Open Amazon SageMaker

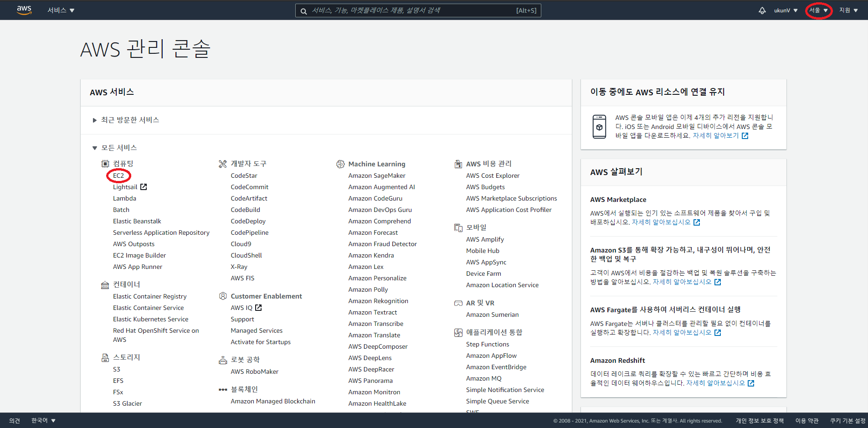(x=377, y=175)
